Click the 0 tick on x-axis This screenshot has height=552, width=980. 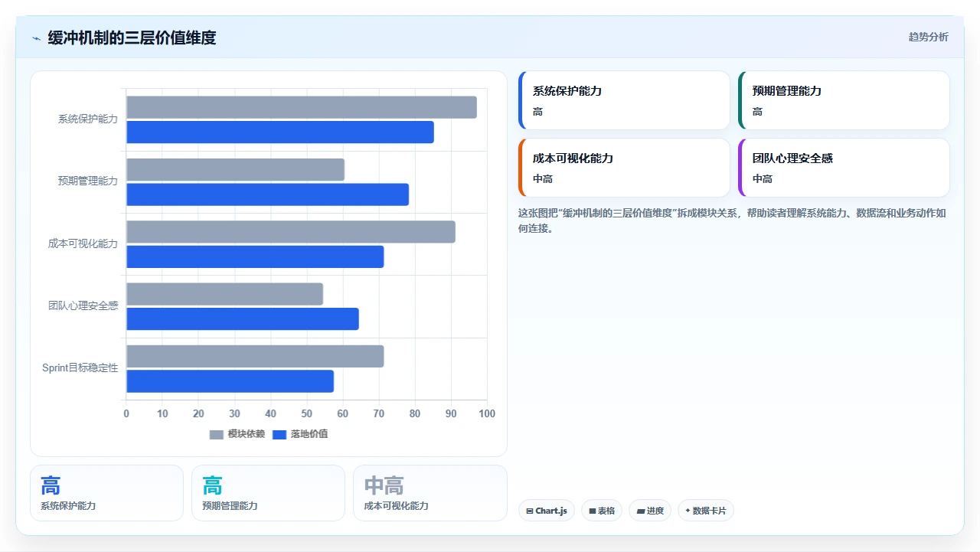pos(126,413)
